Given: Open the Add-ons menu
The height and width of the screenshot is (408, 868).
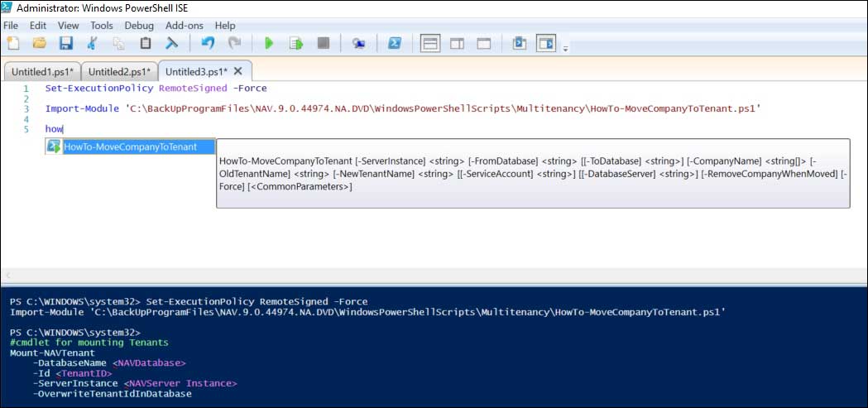Looking at the screenshot, I should pyautogui.click(x=184, y=26).
